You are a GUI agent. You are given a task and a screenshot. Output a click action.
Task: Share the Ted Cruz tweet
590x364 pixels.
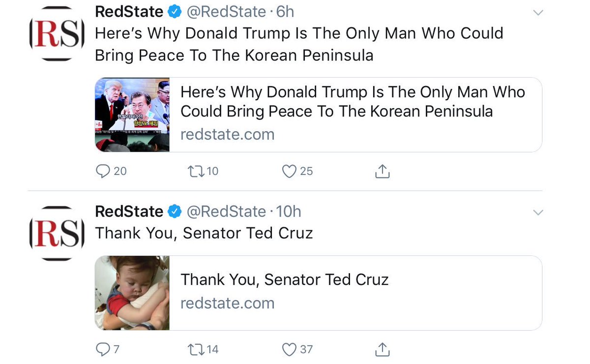(382, 349)
